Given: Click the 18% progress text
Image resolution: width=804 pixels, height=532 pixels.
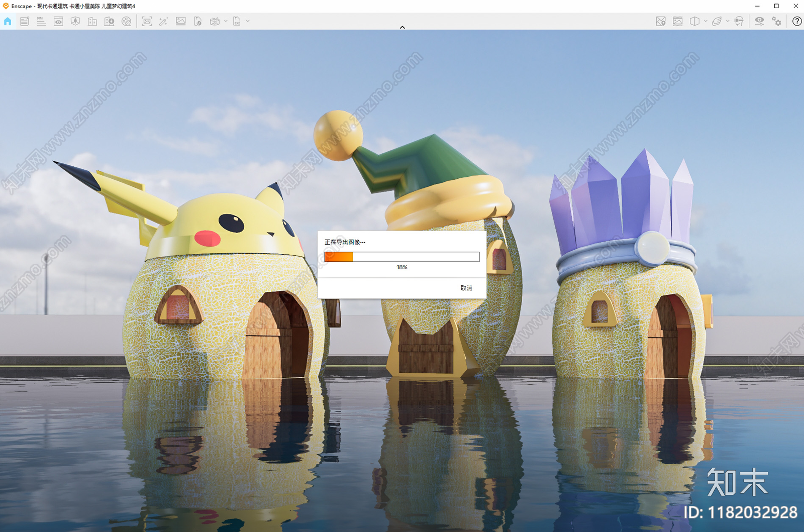Looking at the screenshot, I should pos(402,267).
